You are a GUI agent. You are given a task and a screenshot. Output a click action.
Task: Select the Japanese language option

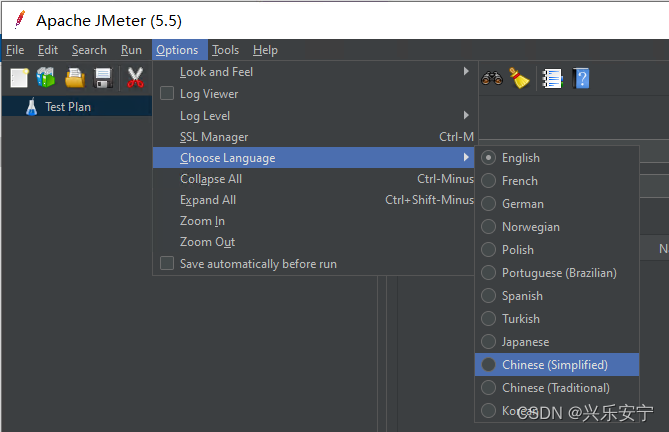pos(556,342)
